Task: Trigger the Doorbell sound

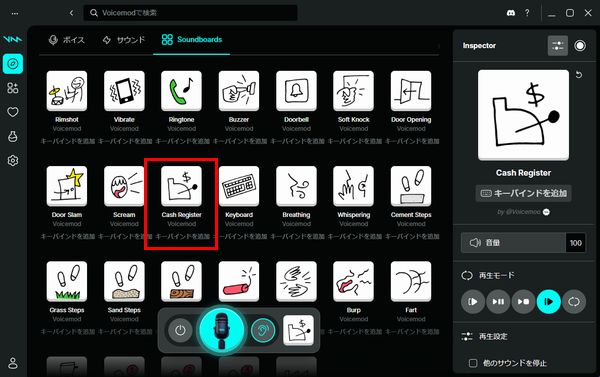Action: 296,91
